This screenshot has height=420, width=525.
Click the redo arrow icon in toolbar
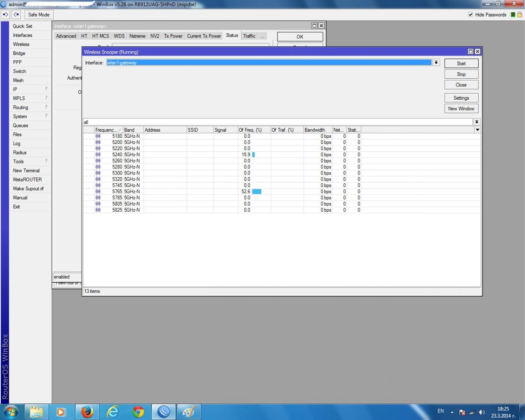click(x=16, y=14)
